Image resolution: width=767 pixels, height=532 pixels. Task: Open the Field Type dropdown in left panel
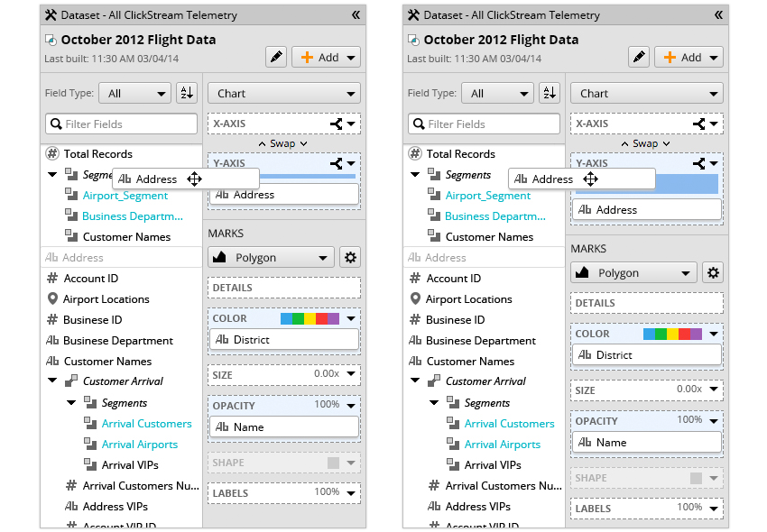pyautogui.click(x=136, y=93)
